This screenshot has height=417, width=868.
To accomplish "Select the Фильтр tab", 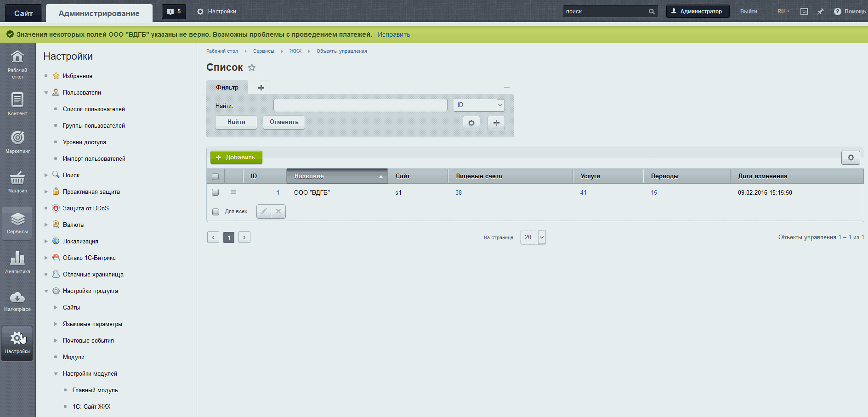I will point(227,87).
